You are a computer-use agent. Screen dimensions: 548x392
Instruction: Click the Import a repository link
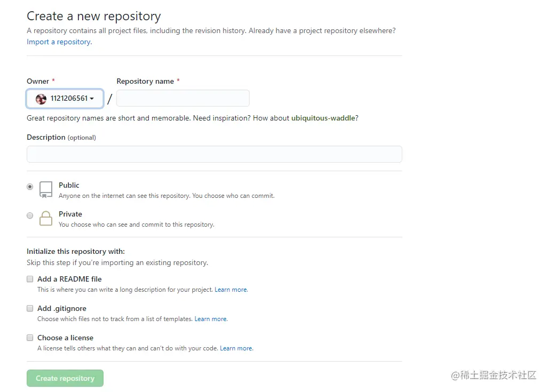pyautogui.click(x=59, y=42)
